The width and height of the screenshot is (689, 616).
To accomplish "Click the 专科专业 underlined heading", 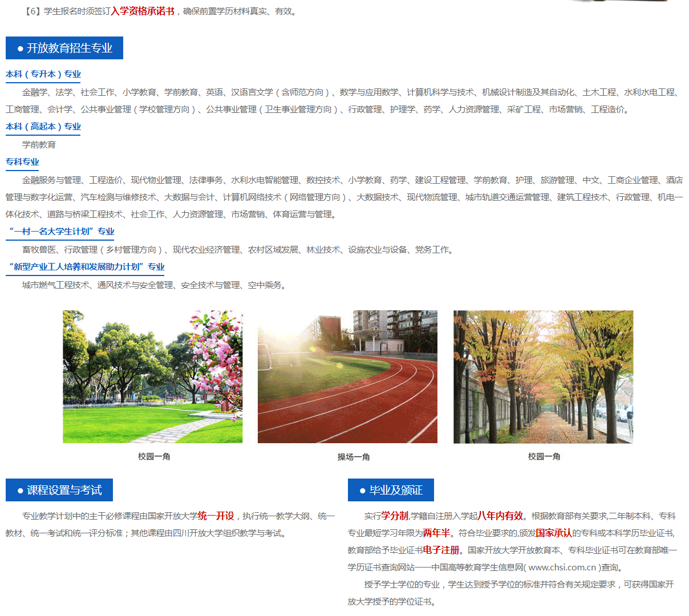I will [22, 162].
